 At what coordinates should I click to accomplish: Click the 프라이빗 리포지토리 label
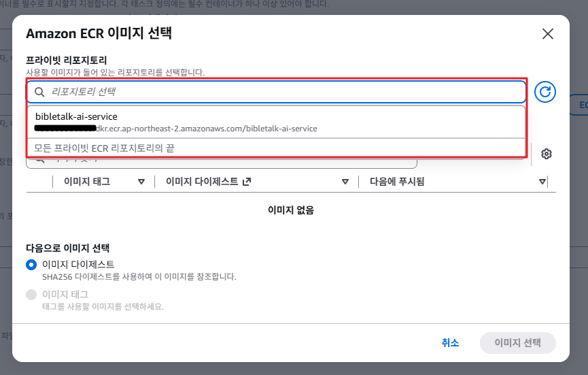point(67,60)
